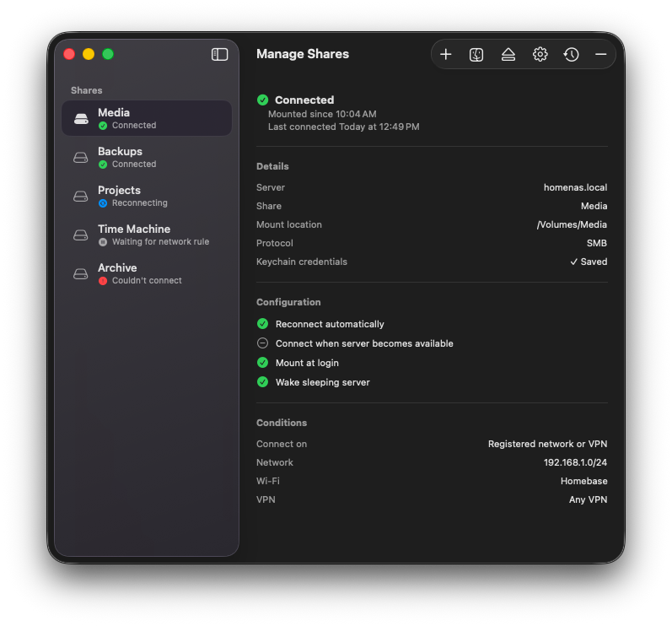The height and width of the screenshot is (626, 672).
Task: Click the drive icon beside Media
Action: [81, 119]
